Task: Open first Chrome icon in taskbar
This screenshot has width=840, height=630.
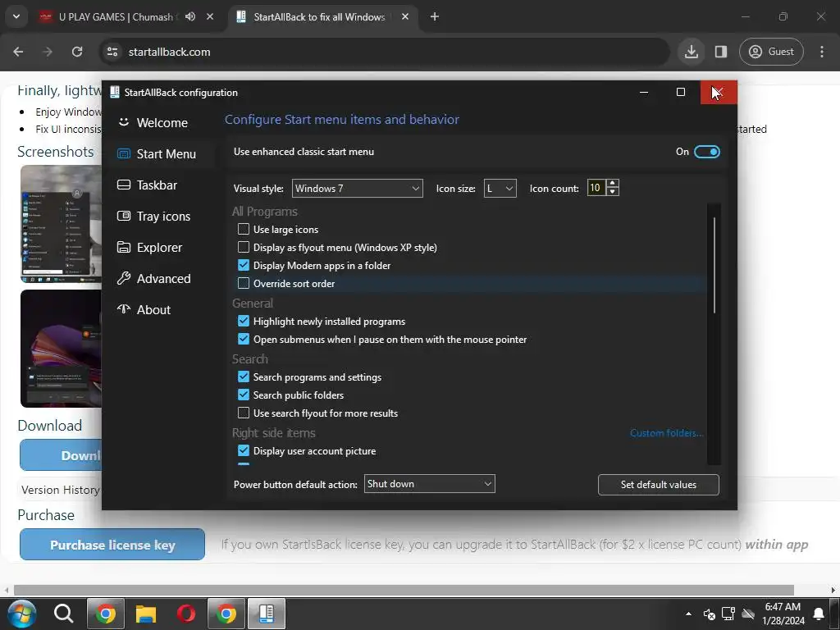Action: tap(106, 614)
